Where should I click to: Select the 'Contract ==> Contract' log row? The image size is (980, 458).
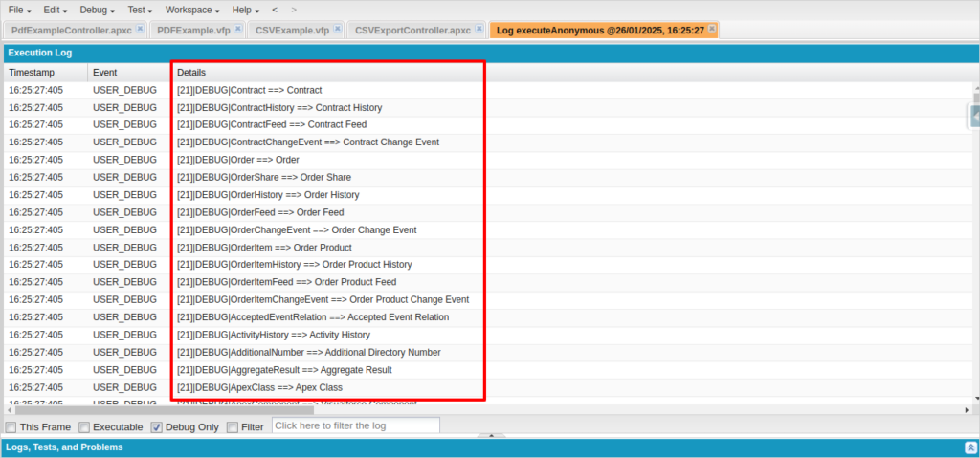(x=488, y=90)
